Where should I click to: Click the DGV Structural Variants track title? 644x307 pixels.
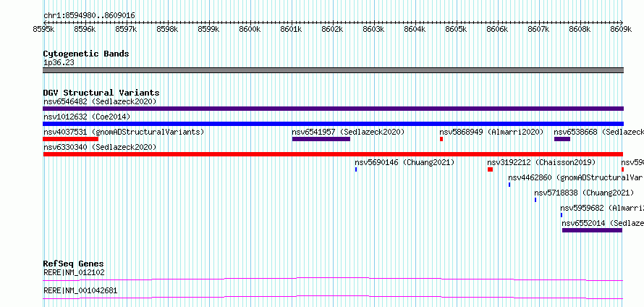(x=101, y=93)
